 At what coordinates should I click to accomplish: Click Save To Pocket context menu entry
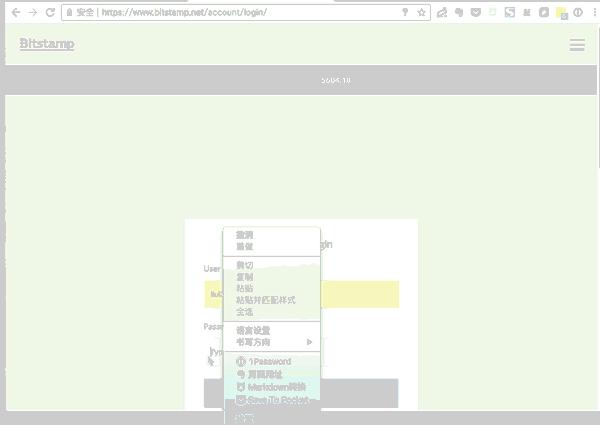pyautogui.click(x=272, y=399)
